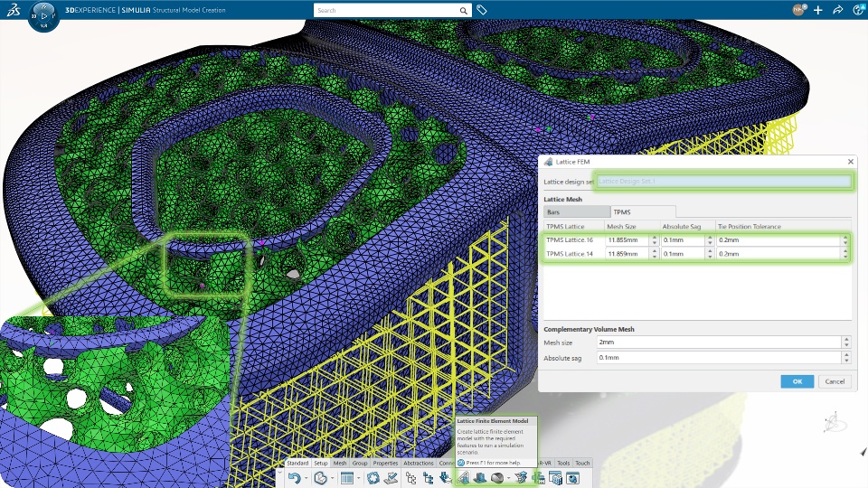The image size is (868, 488).
Task: Switch to the Mesh toolbar tab
Action: click(x=340, y=463)
